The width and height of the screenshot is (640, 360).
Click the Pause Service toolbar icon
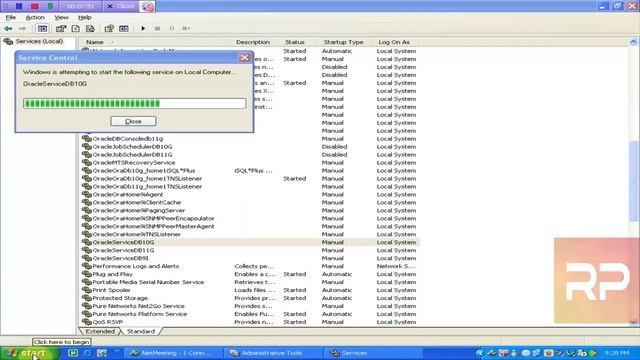pos(172,29)
